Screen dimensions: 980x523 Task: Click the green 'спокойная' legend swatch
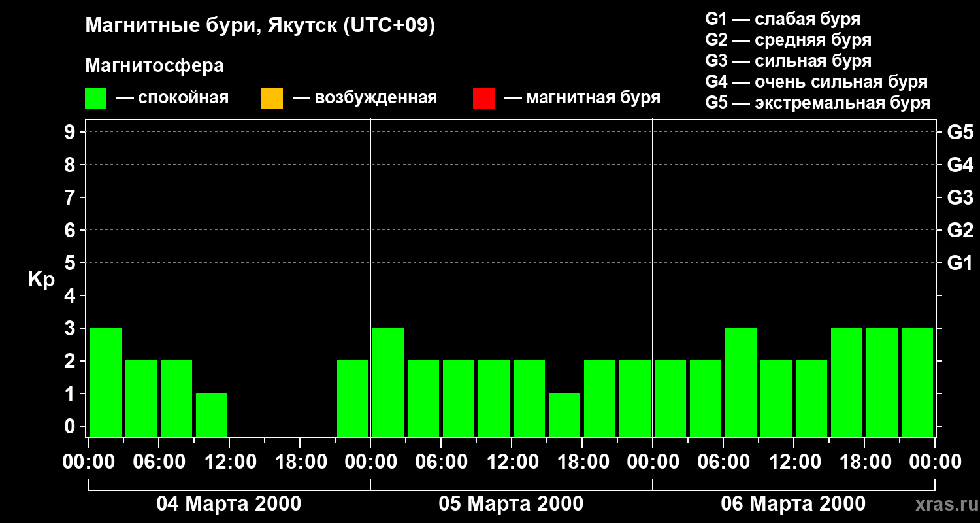(95, 99)
